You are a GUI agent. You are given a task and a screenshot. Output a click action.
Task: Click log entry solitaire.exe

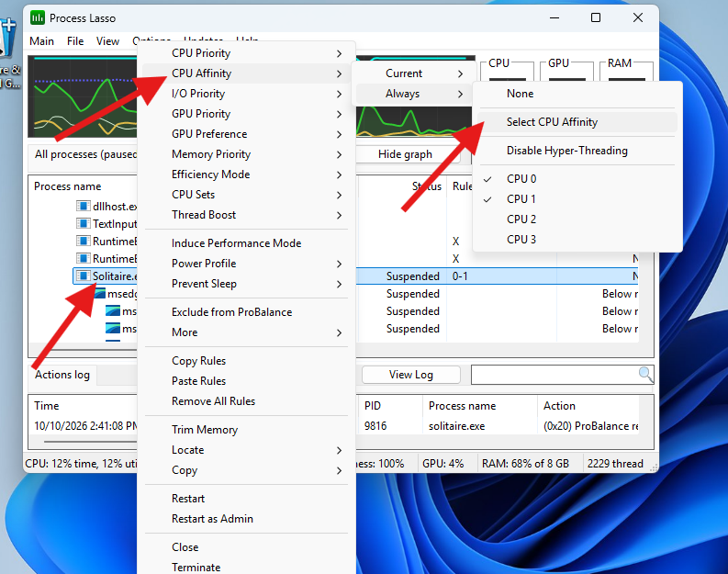pos(457,426)
